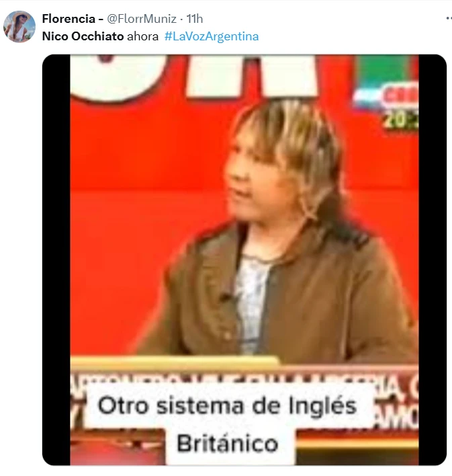This screenshot has width=452, height=476.
Task: Click the word ahora in tweet
Action: click(142, 36)
